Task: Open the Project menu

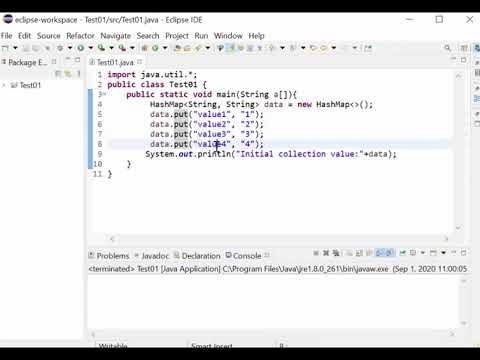Action: tap(177, 36)
